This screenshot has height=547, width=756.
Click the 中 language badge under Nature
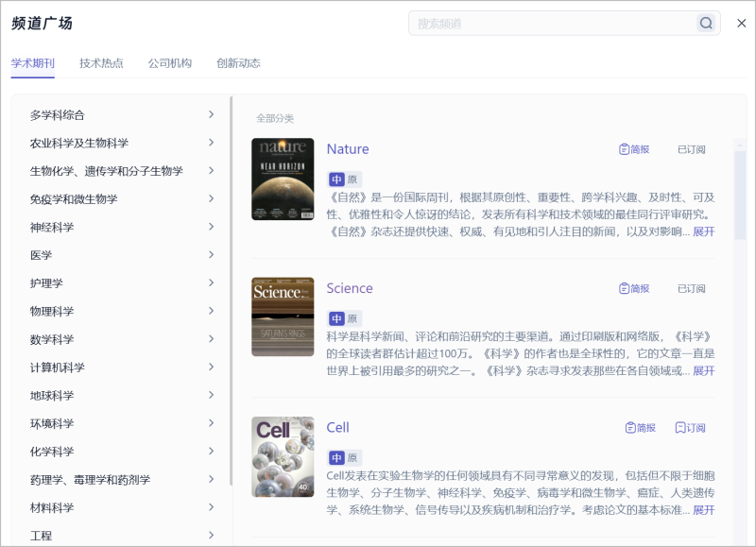336,179
